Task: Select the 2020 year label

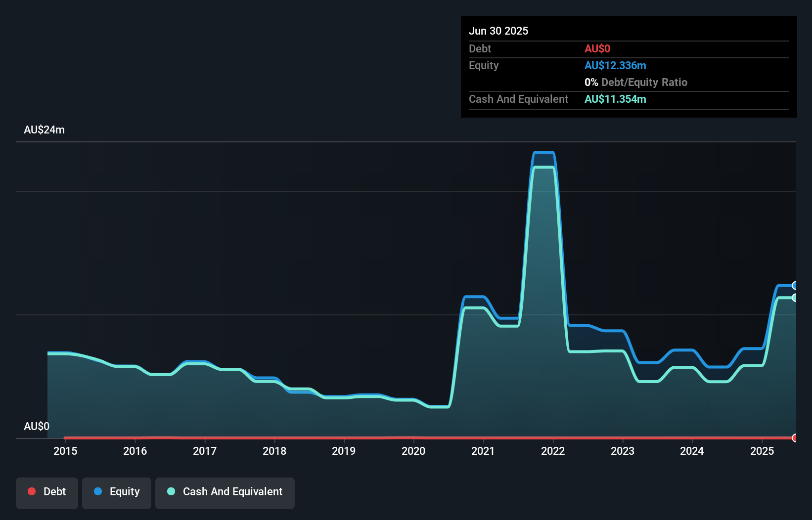Action: pyautogui.click(x=413, y=451)
